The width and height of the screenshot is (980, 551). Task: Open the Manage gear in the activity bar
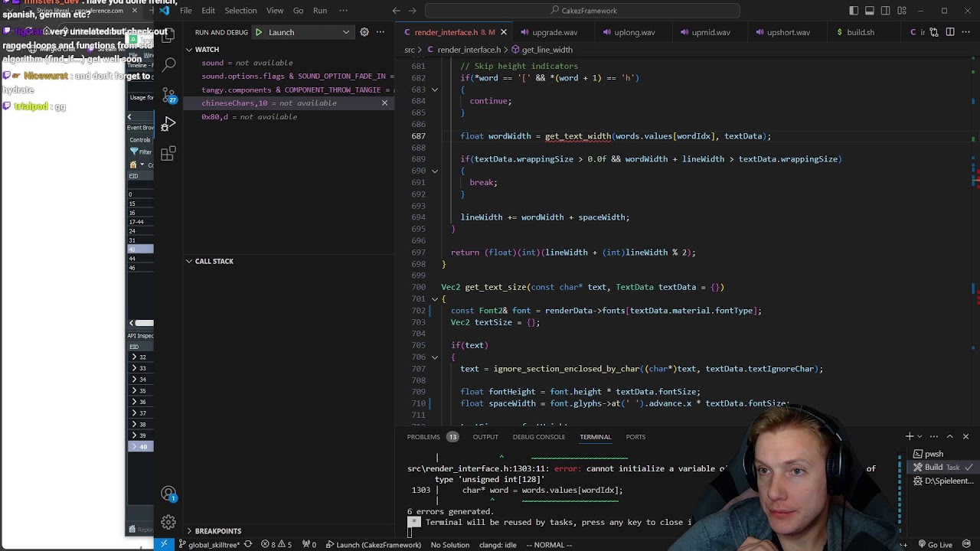tap(168, 523)
